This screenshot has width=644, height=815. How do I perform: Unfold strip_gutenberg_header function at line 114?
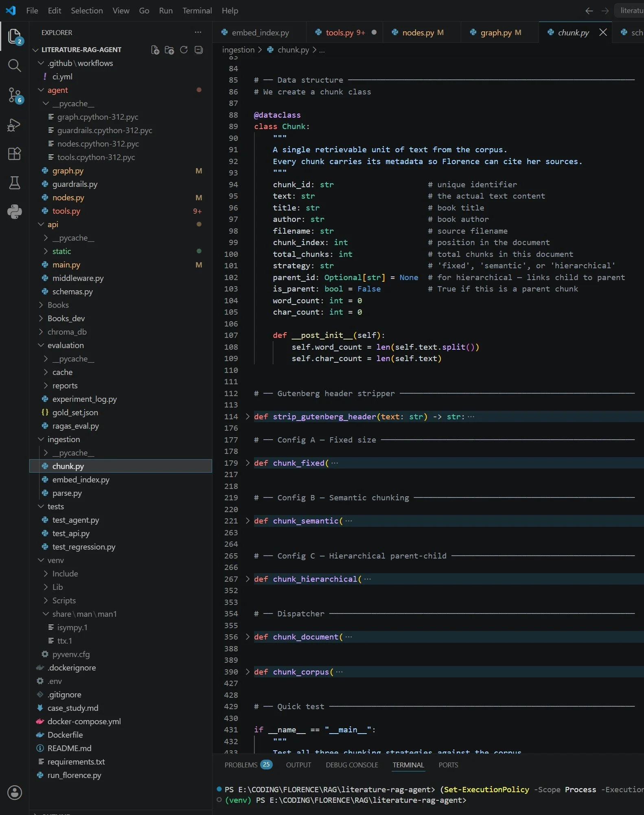(248, 416)
